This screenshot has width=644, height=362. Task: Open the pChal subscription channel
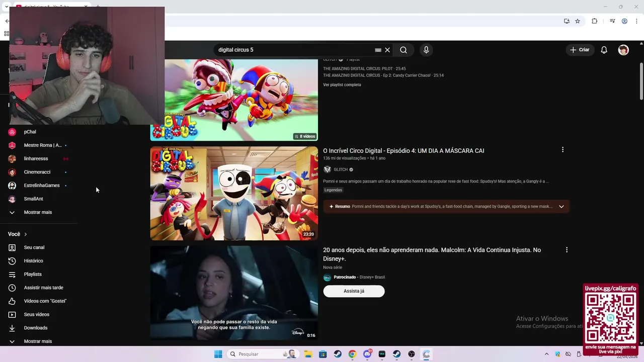point(30,132)
